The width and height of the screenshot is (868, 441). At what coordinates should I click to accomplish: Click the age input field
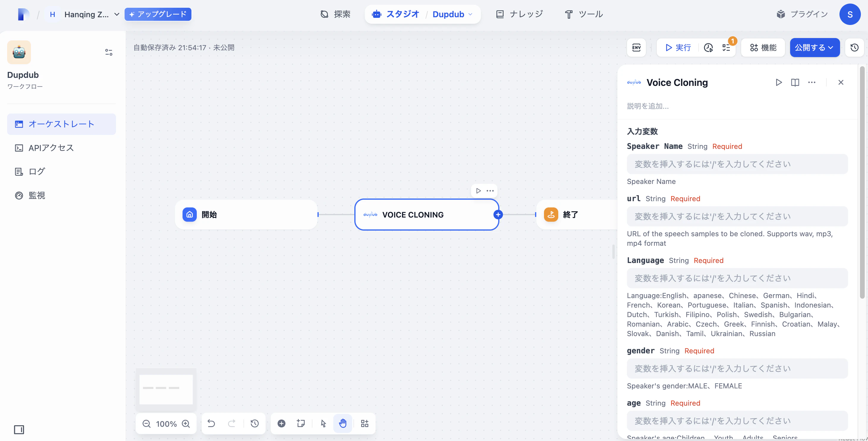coord(737,421)
